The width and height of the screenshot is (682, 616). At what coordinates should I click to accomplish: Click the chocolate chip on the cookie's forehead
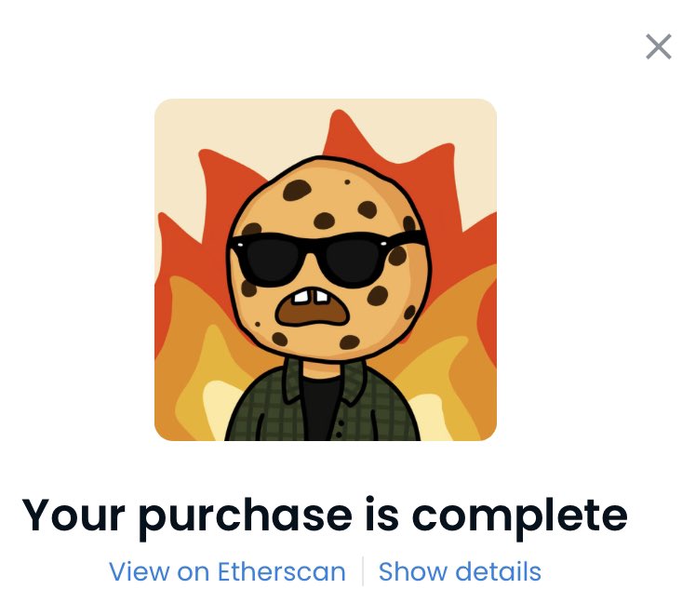297,190
